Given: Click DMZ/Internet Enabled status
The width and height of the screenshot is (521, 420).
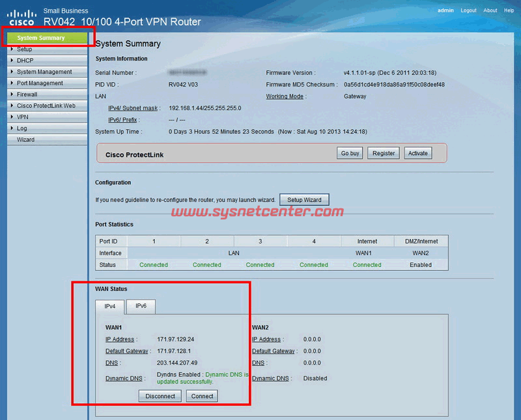Looking at the screenshot, I should (x=421, y=265).
